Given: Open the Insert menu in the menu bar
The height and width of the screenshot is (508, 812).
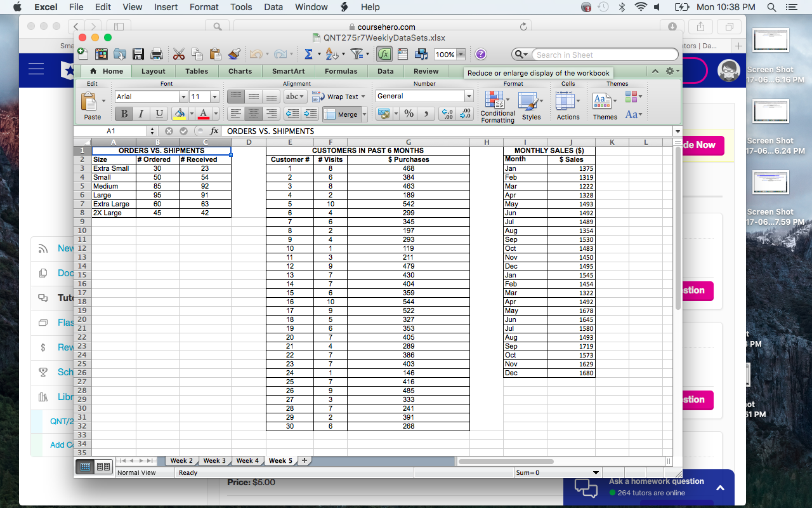Looking at the screenshot, I should (x=166, y=7).
